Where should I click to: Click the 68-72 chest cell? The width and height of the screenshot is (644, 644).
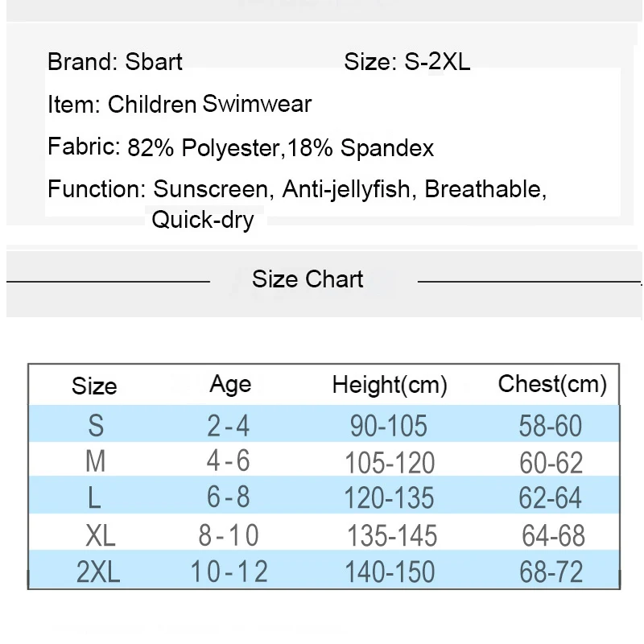coord(551,572)
